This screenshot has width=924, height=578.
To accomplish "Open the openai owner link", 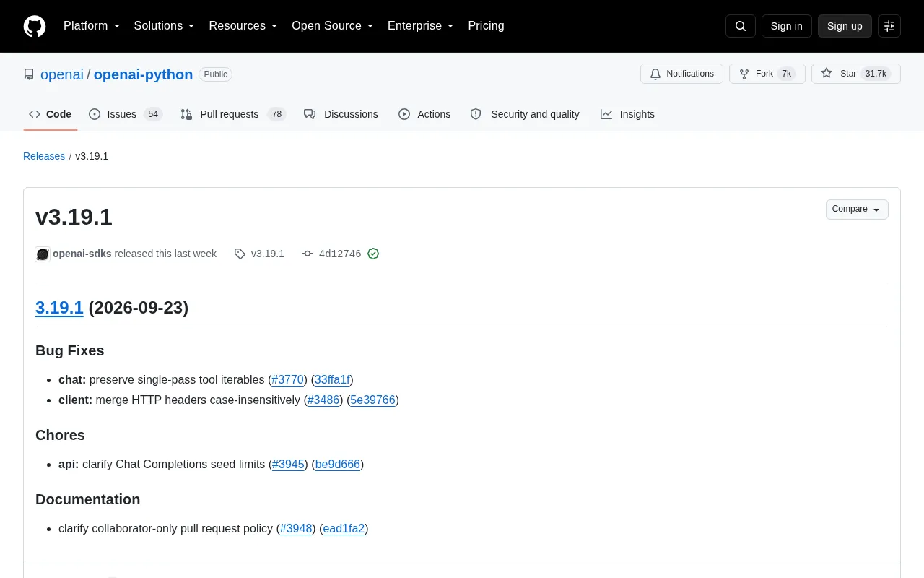I will (x=62, y=74).
